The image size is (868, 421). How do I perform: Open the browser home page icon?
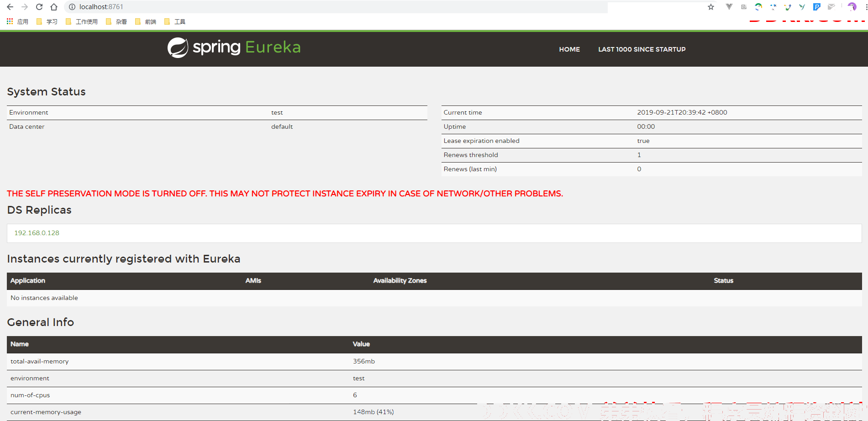[54, 7]
